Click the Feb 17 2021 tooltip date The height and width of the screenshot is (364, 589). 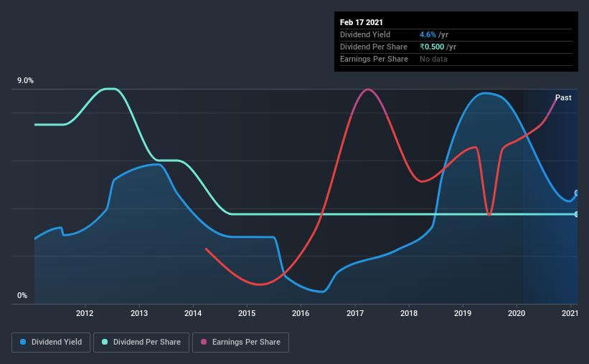coord(362,22)
